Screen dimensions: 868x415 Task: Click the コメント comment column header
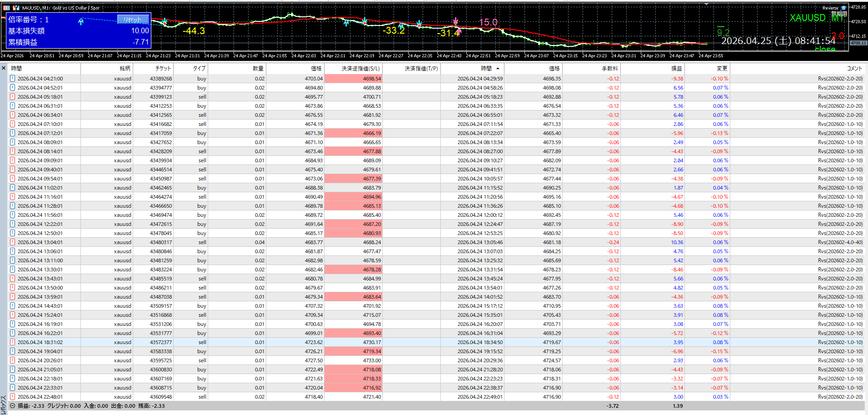tap(854, 69)
